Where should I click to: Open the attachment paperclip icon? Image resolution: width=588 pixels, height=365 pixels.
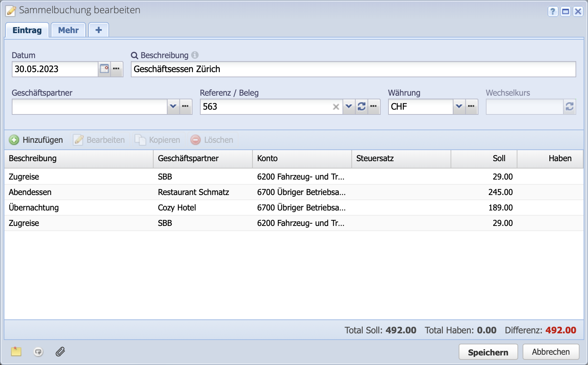(x=60, y=352)
